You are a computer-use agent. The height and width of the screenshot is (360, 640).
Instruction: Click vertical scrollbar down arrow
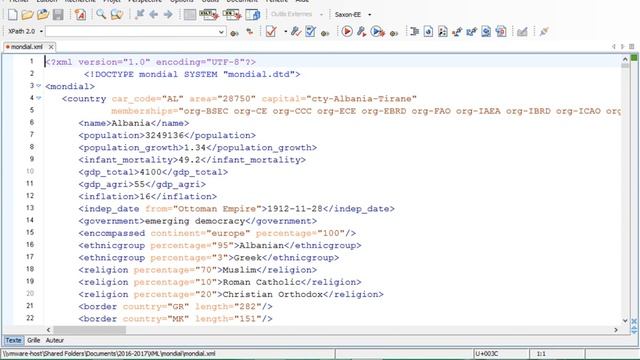pyautogui.click(x=625, y=321)
